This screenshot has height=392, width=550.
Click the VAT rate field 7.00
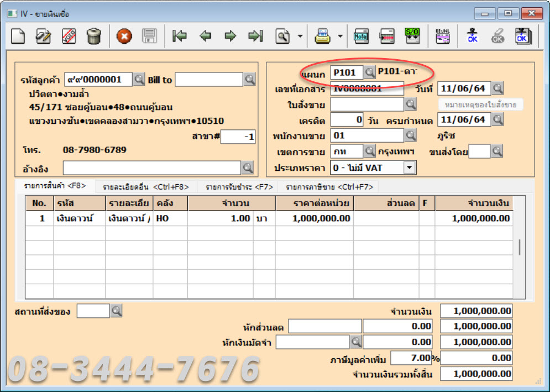[x=411, y=358]
